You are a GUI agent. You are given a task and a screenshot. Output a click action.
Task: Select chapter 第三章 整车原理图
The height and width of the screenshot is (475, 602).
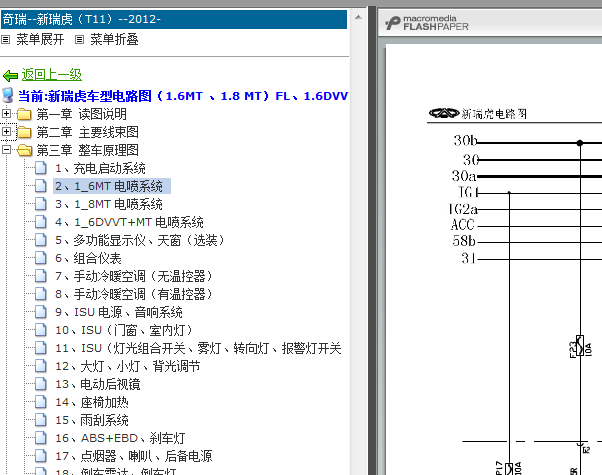tap(87, 150)
